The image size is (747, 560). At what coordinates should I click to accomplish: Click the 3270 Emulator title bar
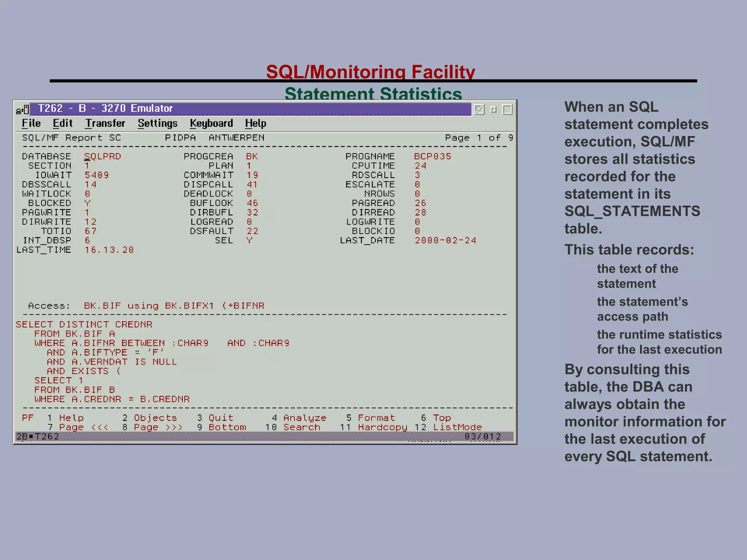[x=251, y=109]
